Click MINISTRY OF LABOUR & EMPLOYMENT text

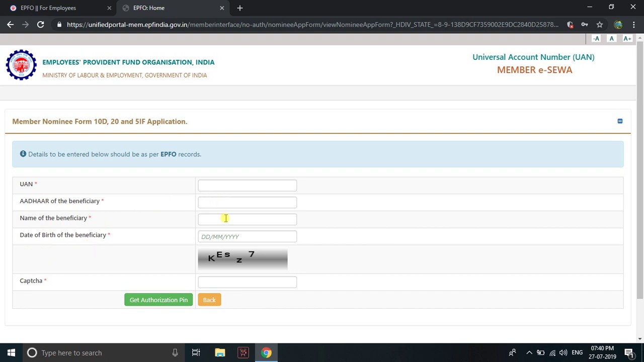(125, 75)
